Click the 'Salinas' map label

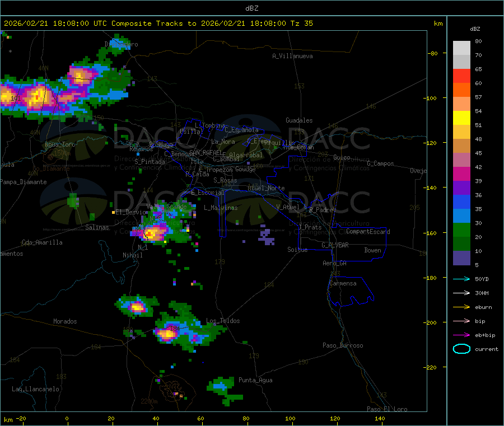(97, 227)
